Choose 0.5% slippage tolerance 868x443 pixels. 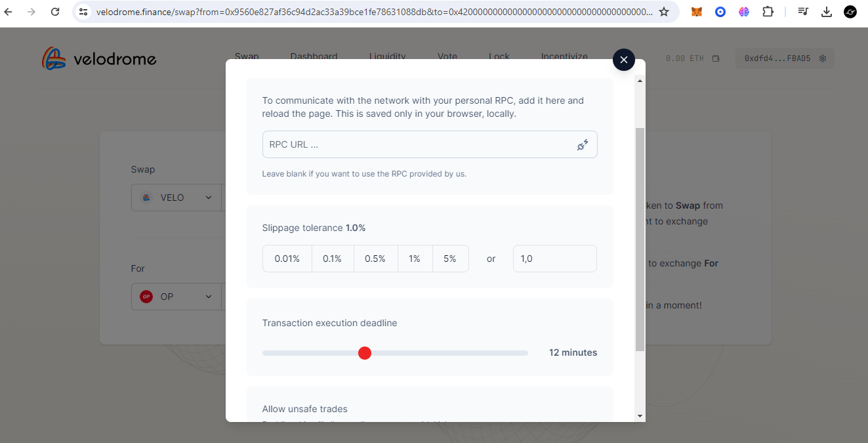375,259
